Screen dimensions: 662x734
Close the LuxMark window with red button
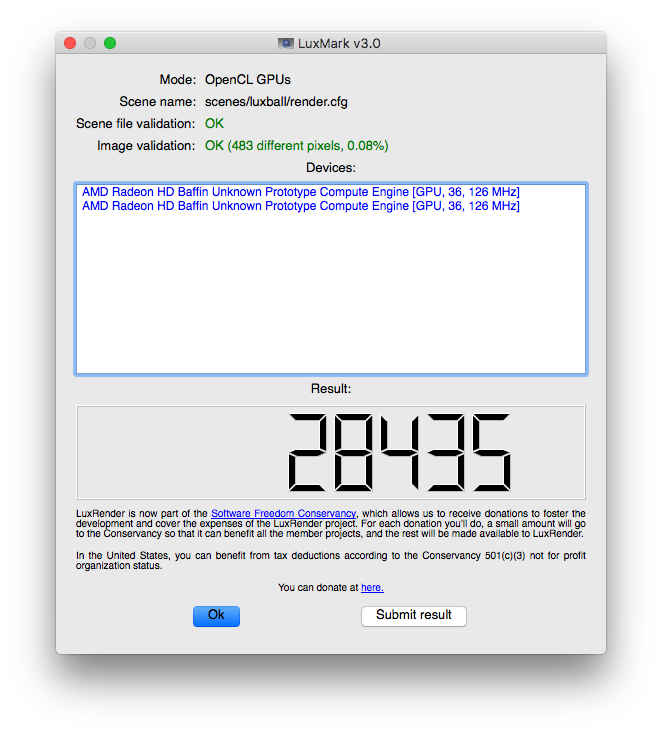tap(70, 43)
